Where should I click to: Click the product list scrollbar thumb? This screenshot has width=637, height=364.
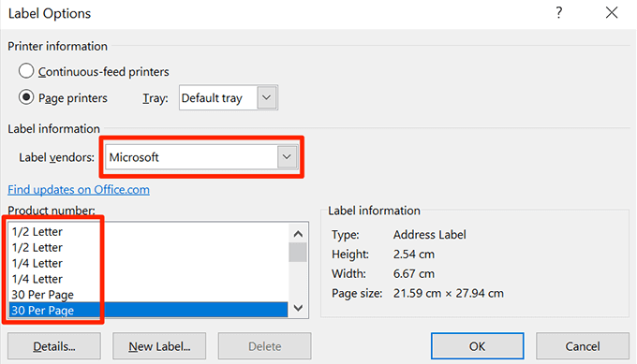298,252
